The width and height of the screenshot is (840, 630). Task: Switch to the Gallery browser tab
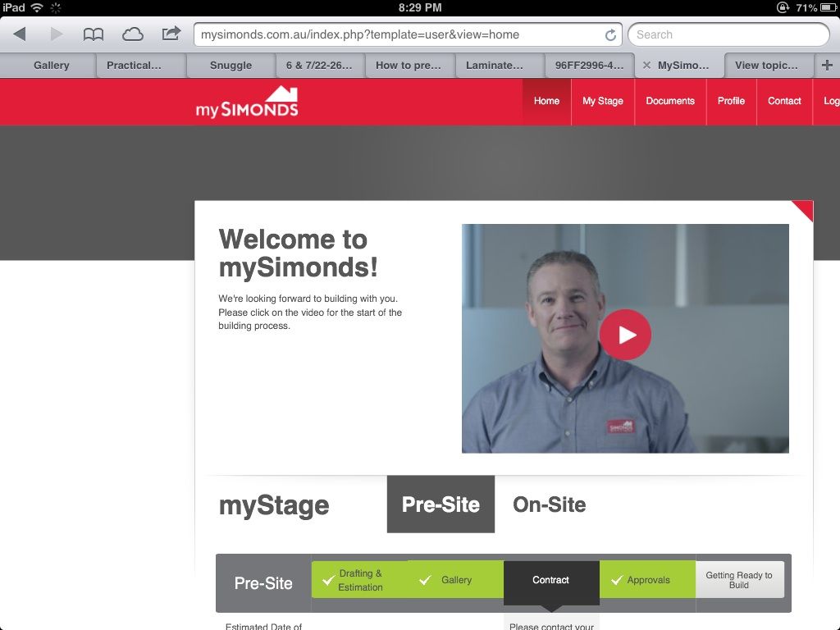pos(51,66)
